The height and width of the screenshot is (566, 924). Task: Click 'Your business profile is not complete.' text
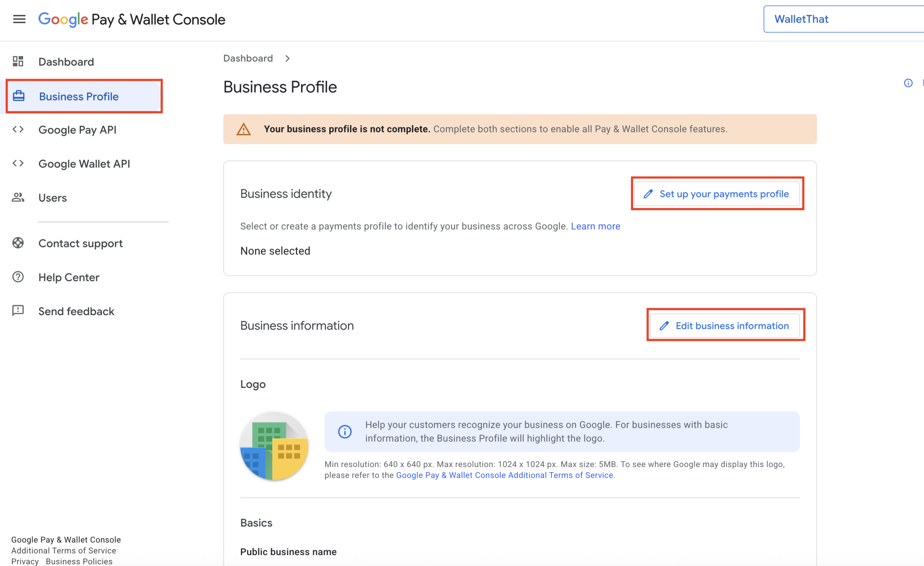click(347, 129)
